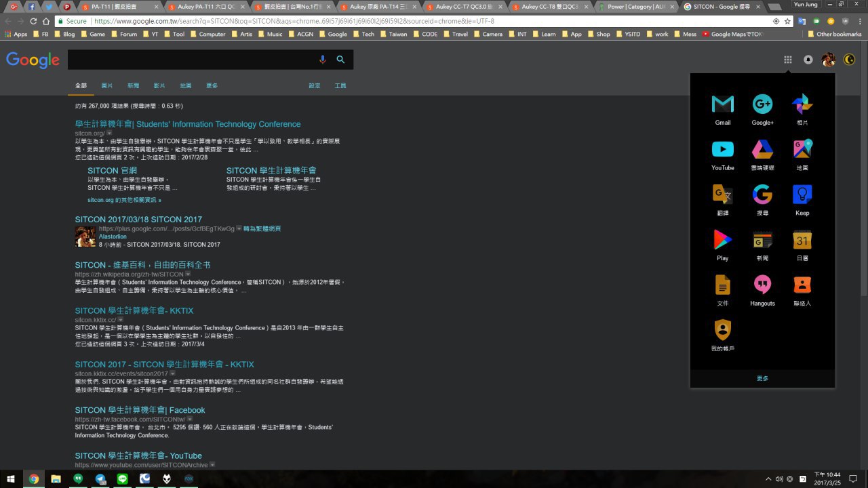Click the Alastorlion profile thumbnail
Viewport: 868px width, 488px height.
tap(85, 237)
